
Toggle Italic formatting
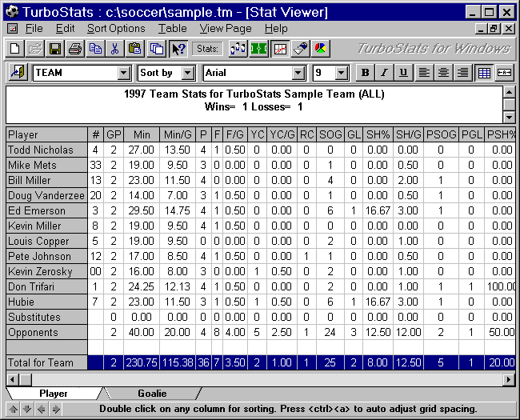(384, 73)
